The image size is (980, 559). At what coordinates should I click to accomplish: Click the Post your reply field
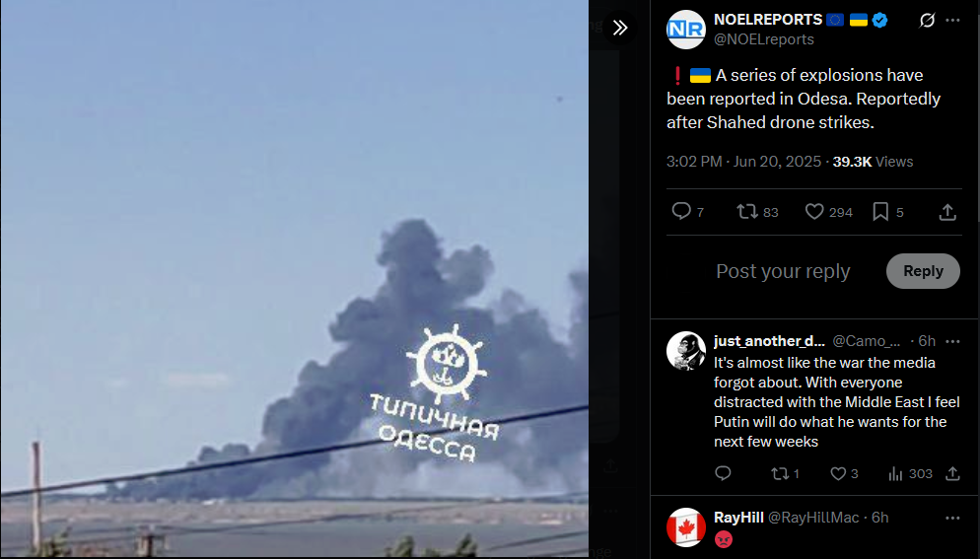pyautogui.click(x=783, y=271)
